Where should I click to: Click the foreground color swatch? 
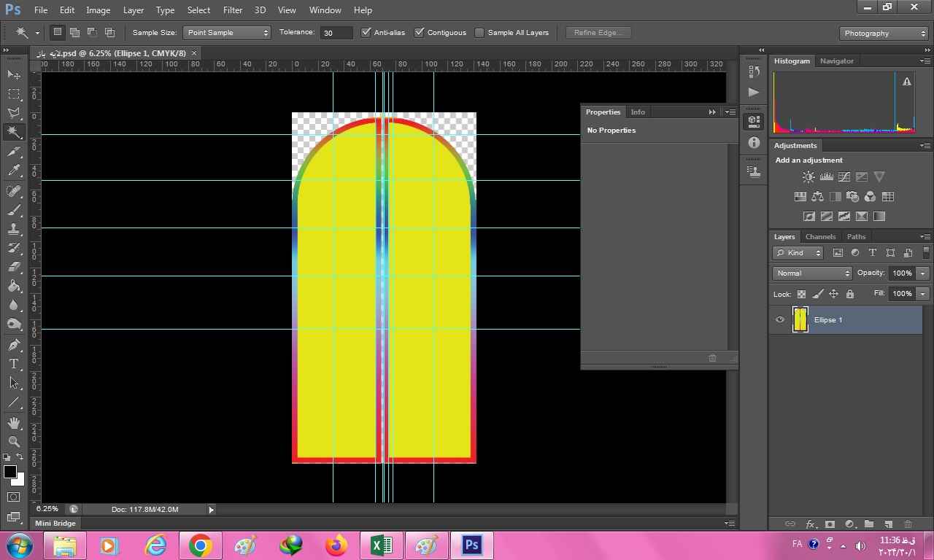(10, 472)
